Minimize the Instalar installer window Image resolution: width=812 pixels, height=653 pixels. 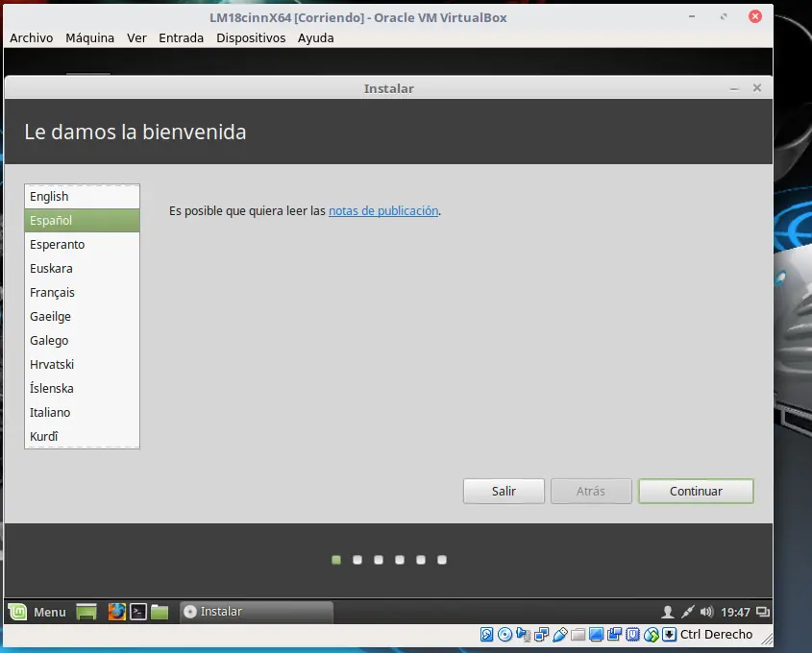pos(734,88)
